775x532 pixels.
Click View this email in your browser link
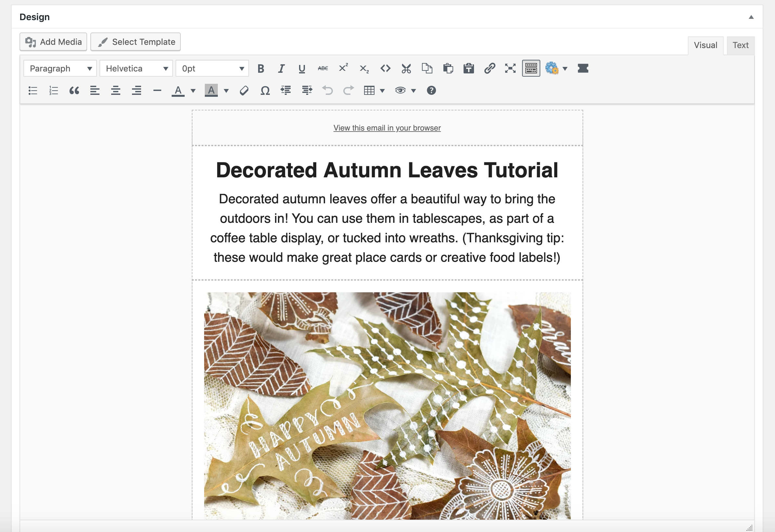(387, 128)
